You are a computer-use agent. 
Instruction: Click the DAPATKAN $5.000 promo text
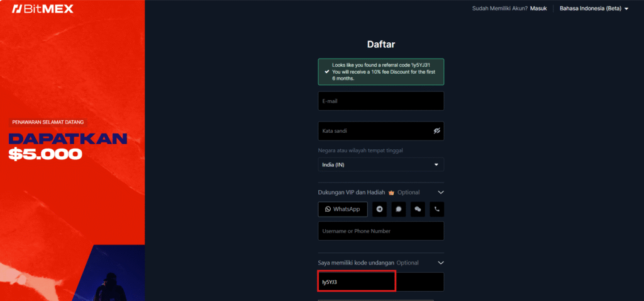coord(68,146)
